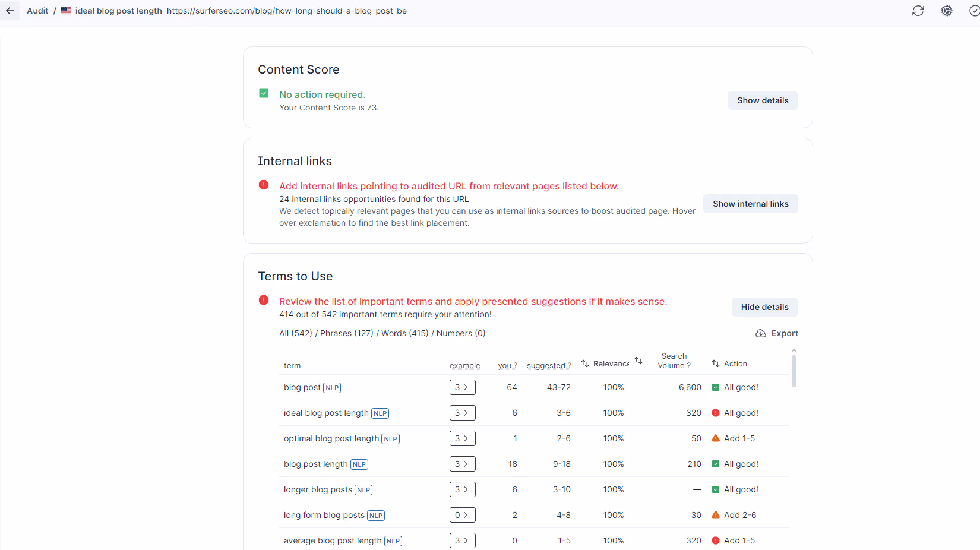Viewport: 980px width, 550px height.
Task: Click orange warning icon in optimal blog post length row
Action: click(x=716, y=438)
